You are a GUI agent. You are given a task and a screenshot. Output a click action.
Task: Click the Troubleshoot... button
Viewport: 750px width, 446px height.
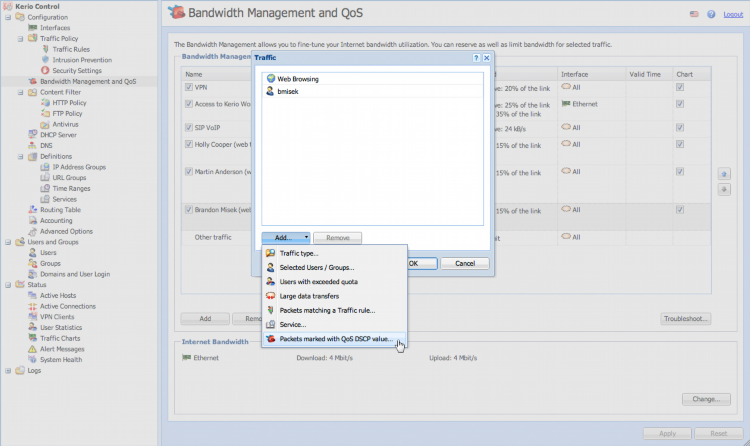pyautogui.click(x=685, y=319)
